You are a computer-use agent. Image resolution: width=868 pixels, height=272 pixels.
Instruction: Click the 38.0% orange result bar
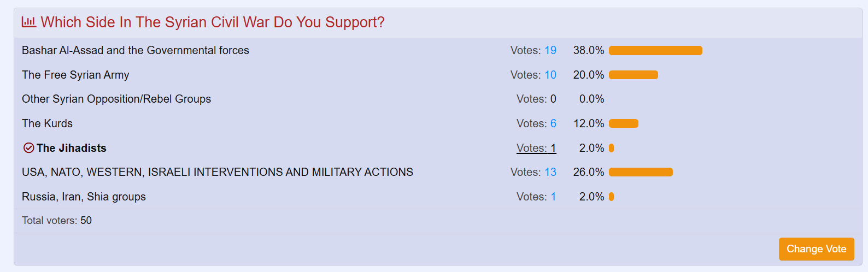coord(655,50)
